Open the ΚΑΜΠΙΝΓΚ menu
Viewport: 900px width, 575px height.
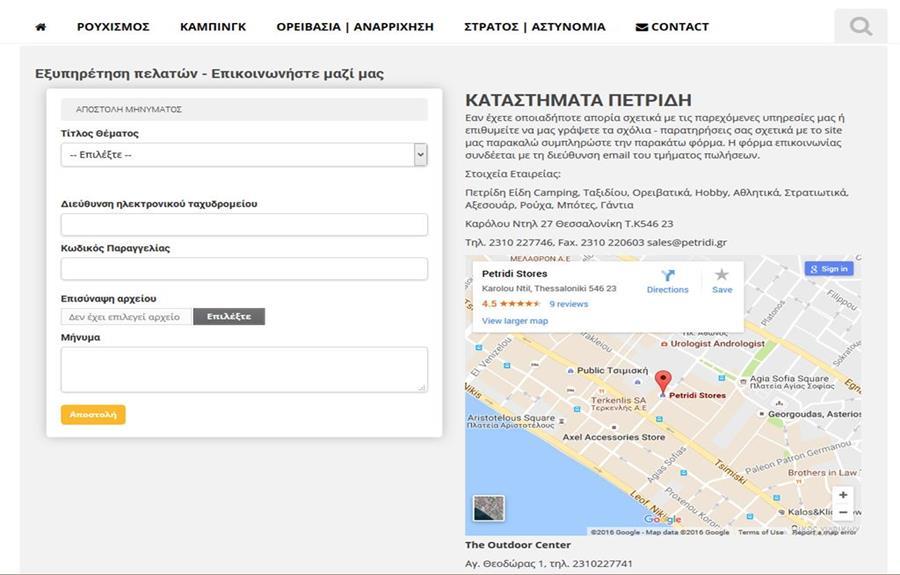[x=212, y=27]
